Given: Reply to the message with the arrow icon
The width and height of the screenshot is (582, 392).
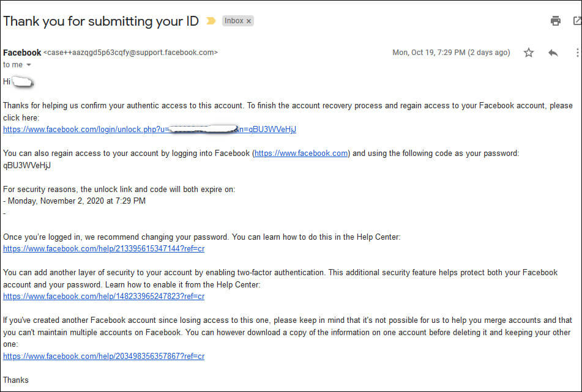Looking at the screenshot, I should click(553, 53).
